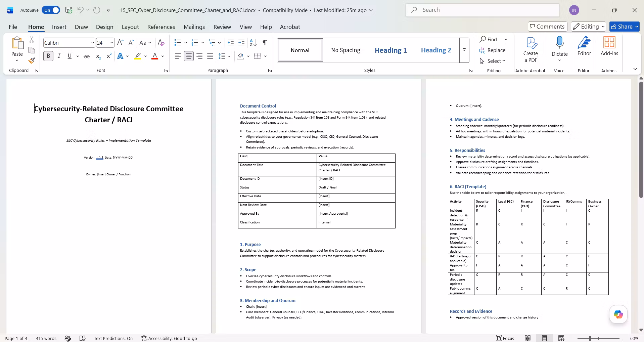The image size is (644, 342).
Task: Open Copilot floating button
Action: point(618,314)
